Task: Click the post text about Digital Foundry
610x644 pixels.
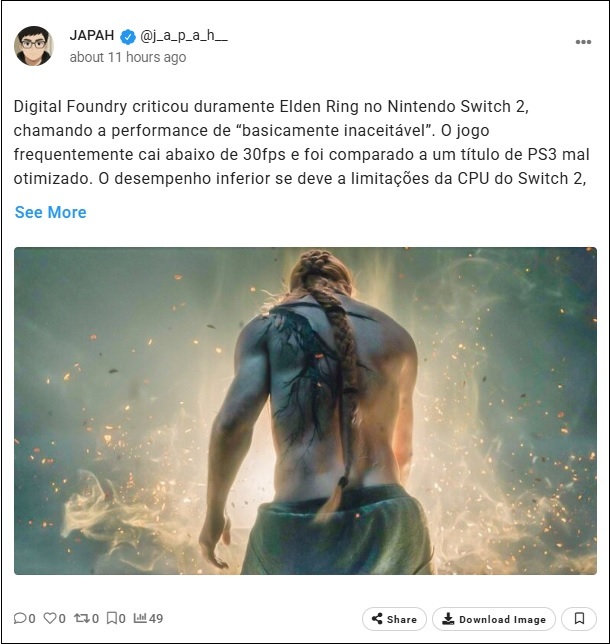Action: point(301,143)
